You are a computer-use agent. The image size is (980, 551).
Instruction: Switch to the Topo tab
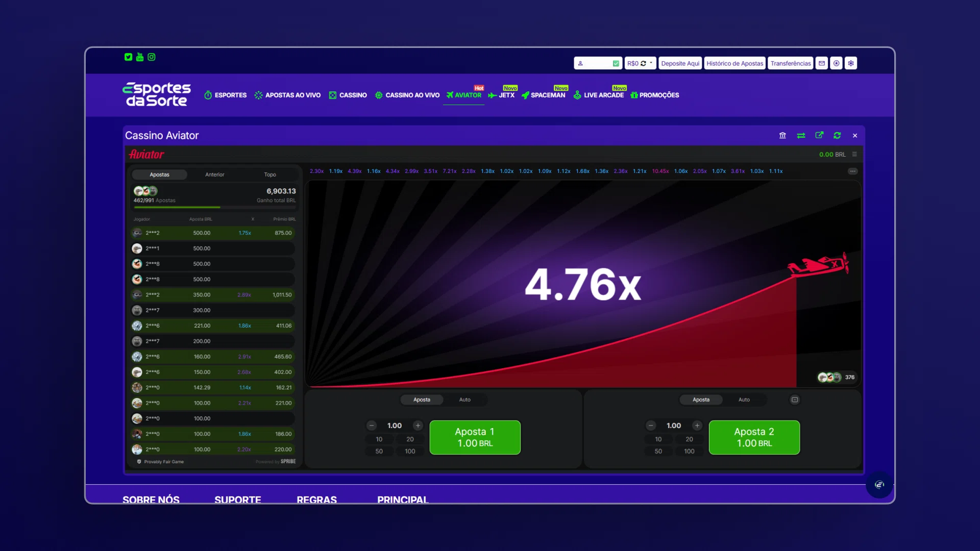coord(270,174)
